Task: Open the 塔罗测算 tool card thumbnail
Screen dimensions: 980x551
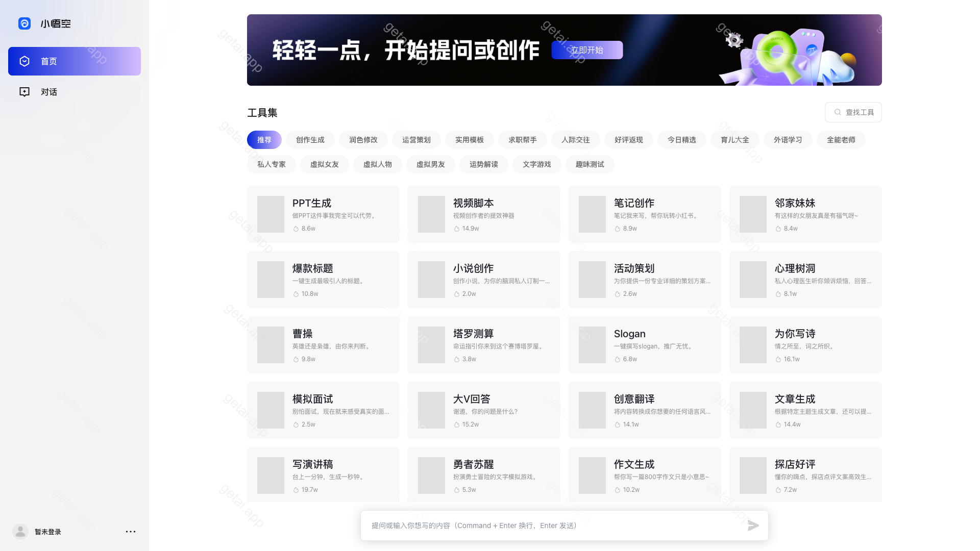Action: point(431,345)
